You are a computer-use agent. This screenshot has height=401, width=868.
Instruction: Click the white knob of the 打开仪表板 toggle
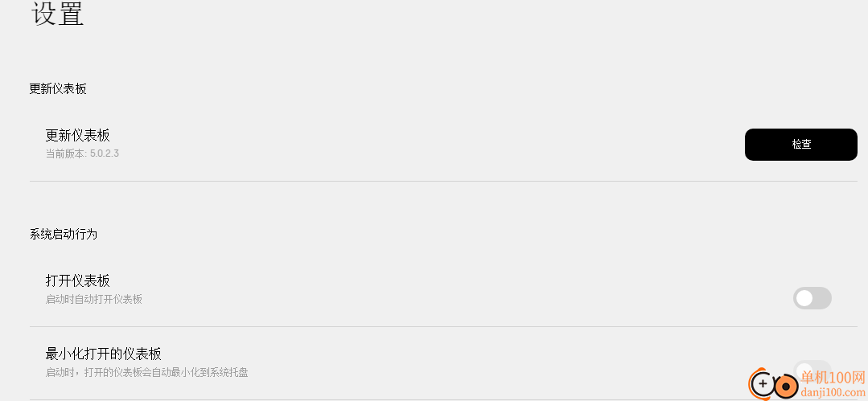pos(804,298)
